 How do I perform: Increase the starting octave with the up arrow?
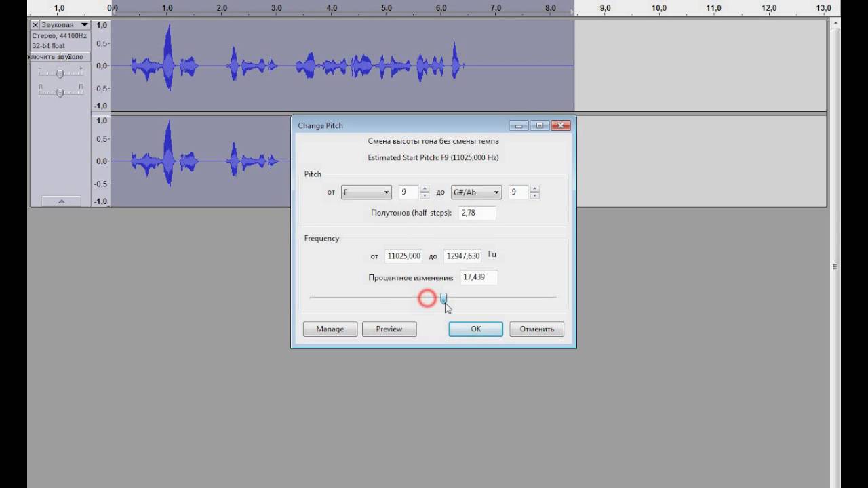tap(425, 189)
